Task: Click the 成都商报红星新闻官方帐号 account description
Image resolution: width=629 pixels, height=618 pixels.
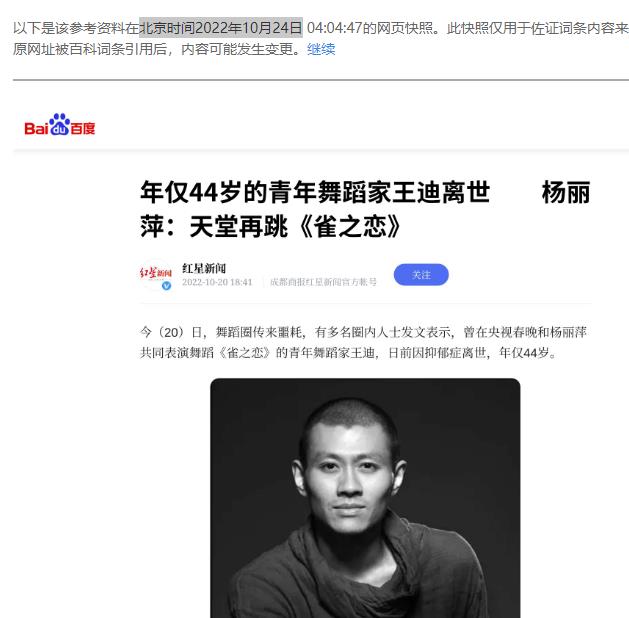Action: 323,282
